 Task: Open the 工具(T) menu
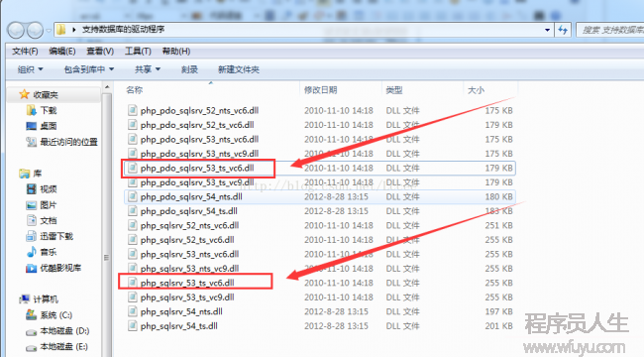138,51
